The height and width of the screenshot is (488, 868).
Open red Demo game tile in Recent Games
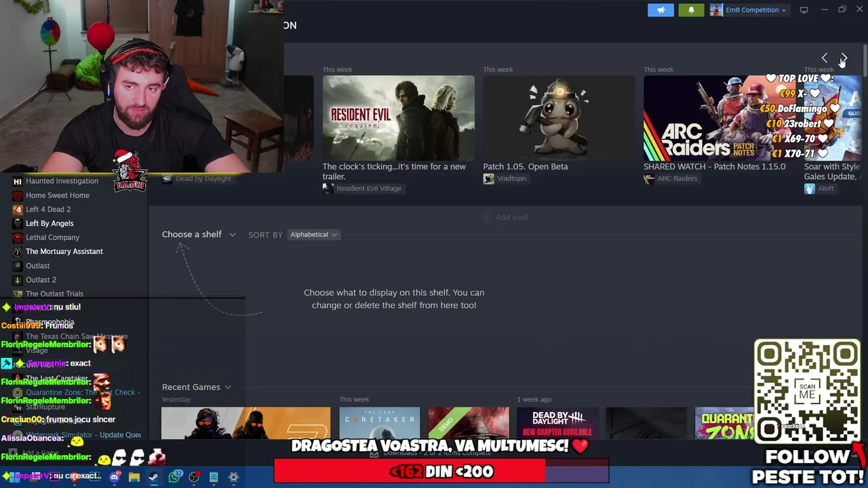(469, 423)
